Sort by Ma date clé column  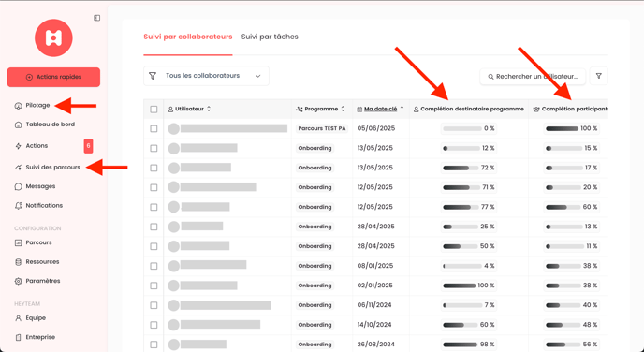point(381,109)
